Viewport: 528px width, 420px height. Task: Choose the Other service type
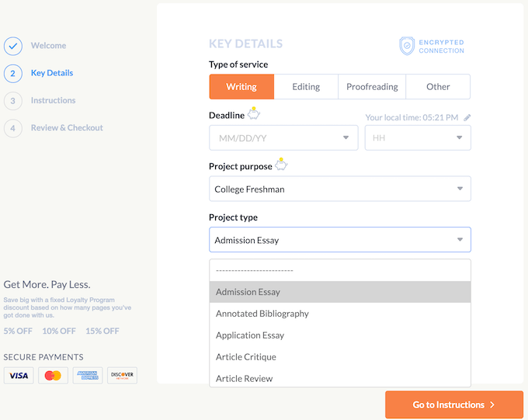[438, 87]
